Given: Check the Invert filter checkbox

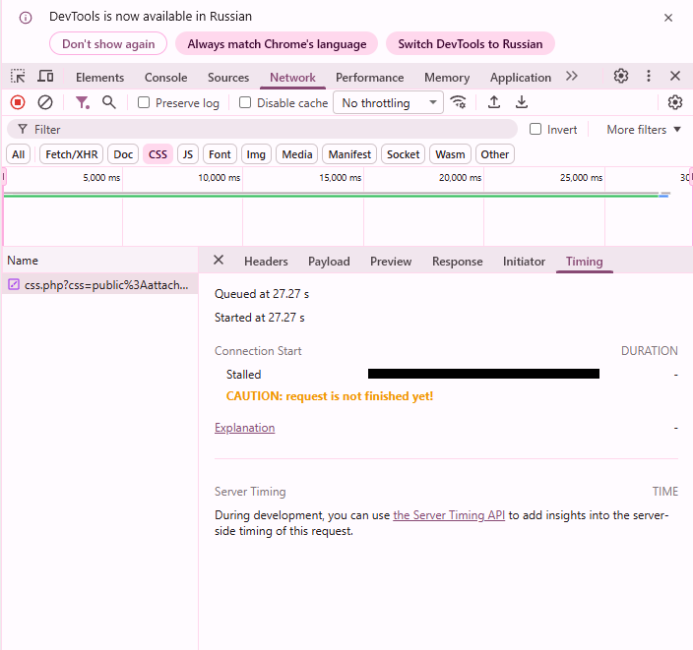Looking at the screenshot, I should [535, 129].
